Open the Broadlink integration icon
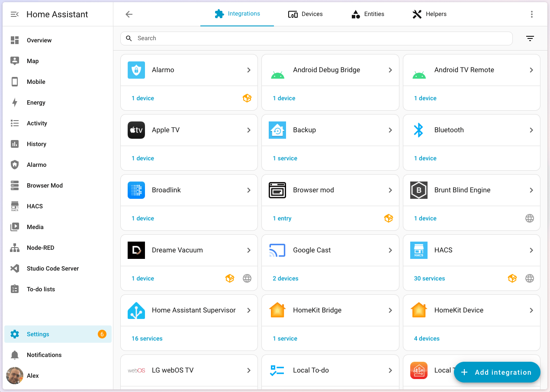Image resolution: width=550 pixels, height=392 pixels. click(x=136, y=190)
